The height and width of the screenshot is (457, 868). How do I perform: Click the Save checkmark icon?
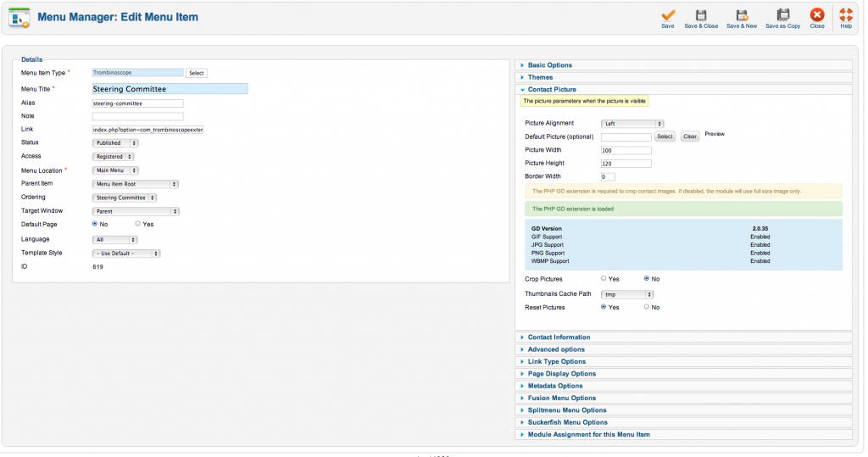(668, 15)
